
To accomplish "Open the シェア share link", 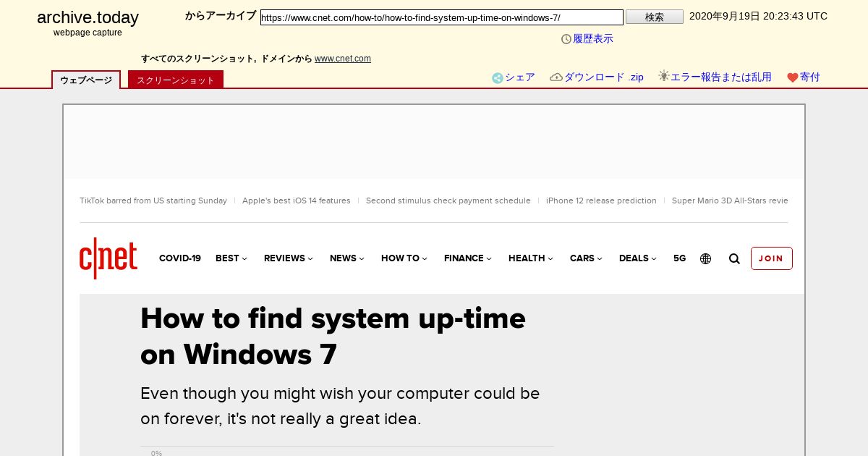I will (520, 77).
